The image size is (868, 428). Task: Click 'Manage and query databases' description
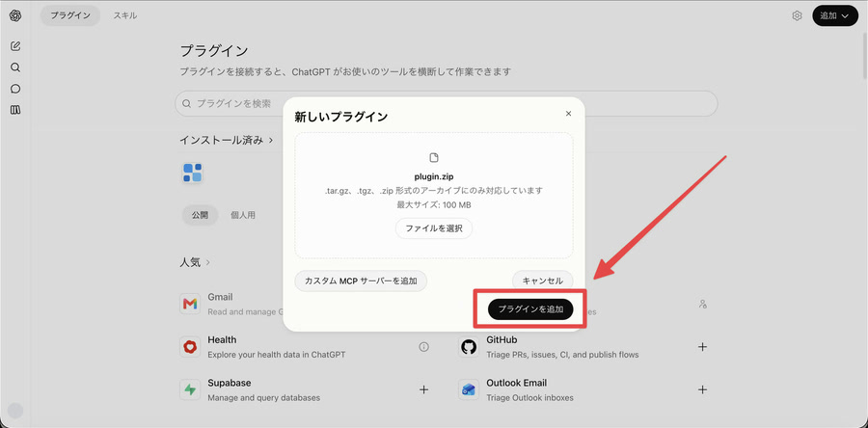tap(263, 397)
